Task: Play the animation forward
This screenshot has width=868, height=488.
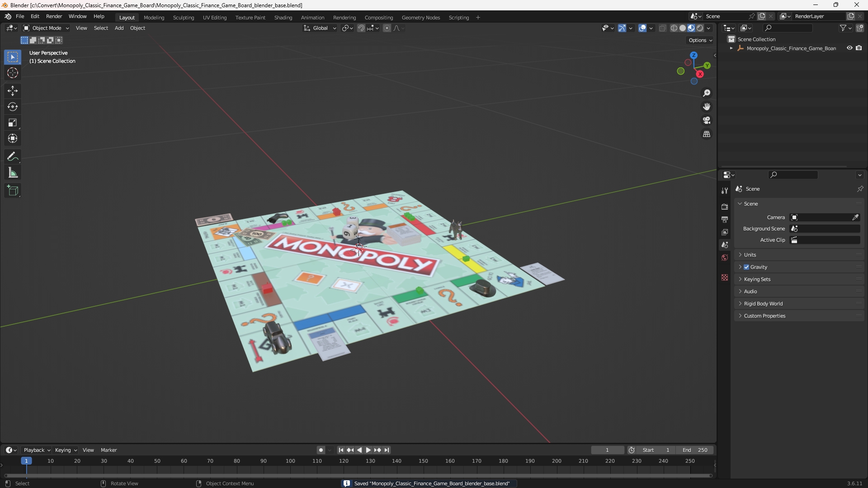Action: [368, 450]
